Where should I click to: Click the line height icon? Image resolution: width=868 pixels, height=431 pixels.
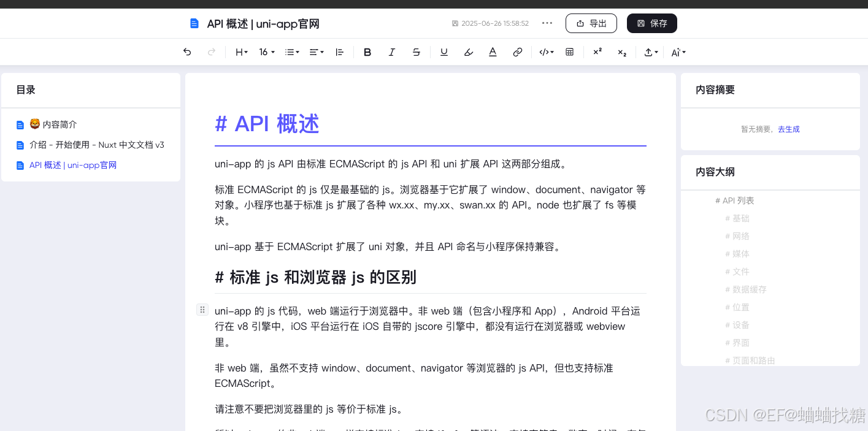point(340,52)
